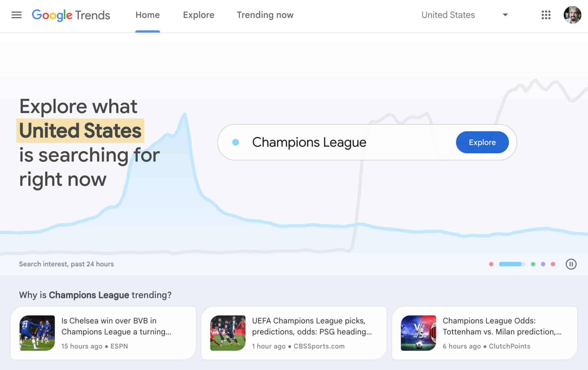
Task: Open the Google apps grid
Action: [x=546, y=15]
